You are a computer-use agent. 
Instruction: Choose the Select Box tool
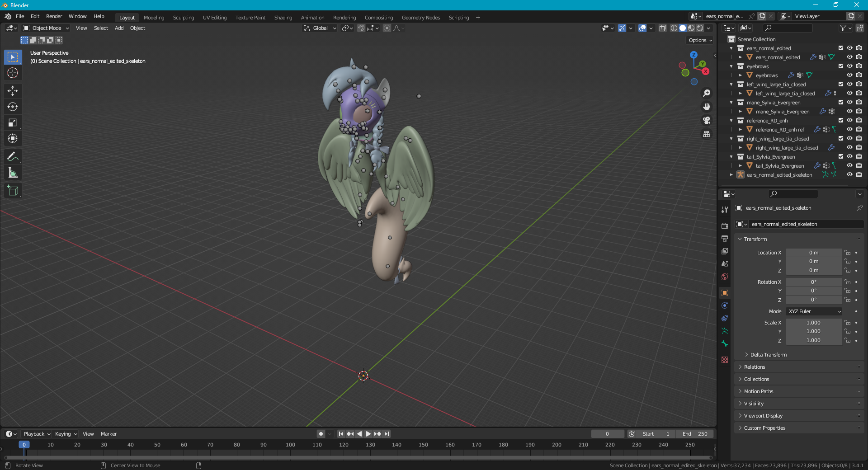(13, 57)
